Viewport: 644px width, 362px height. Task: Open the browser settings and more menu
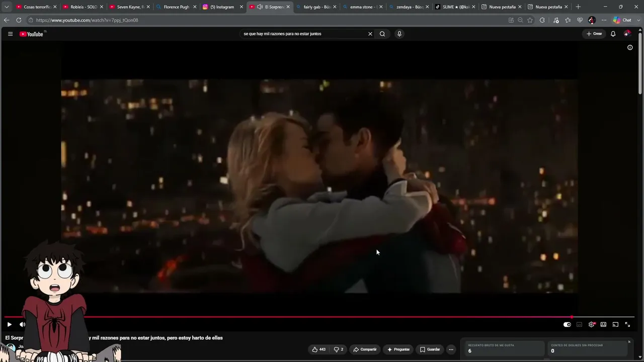[604, 20]
